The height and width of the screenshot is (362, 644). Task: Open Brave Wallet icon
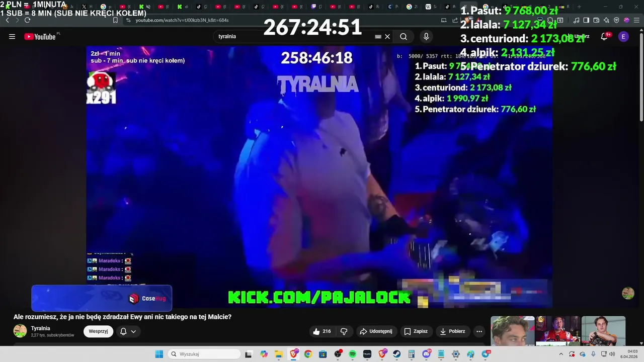[596, 20]
